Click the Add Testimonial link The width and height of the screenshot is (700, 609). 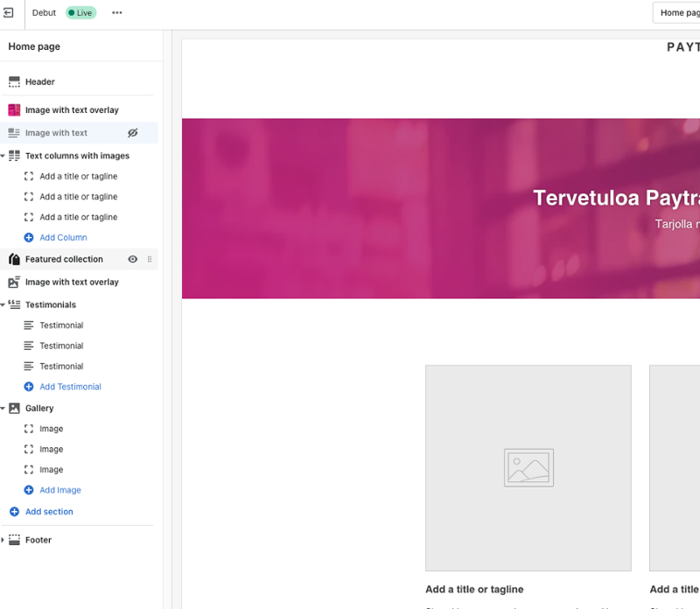pyautogui.click(x=71, y=387)
